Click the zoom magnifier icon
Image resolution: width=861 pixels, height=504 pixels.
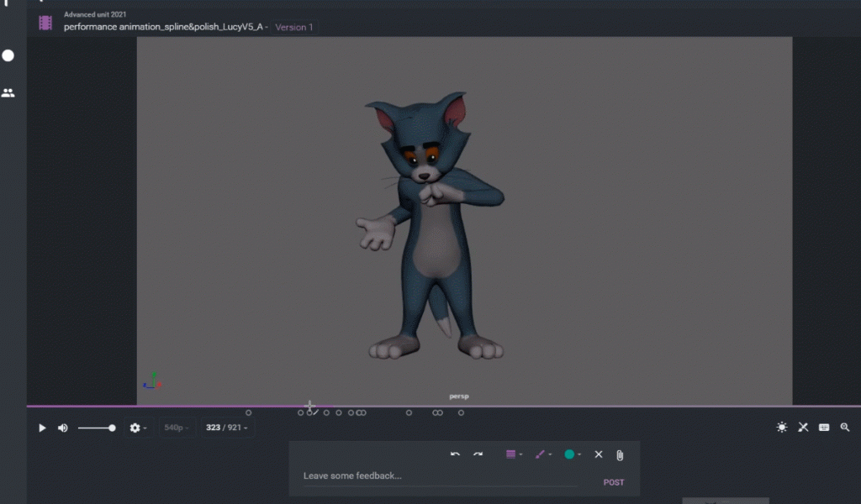click(844, 428)
